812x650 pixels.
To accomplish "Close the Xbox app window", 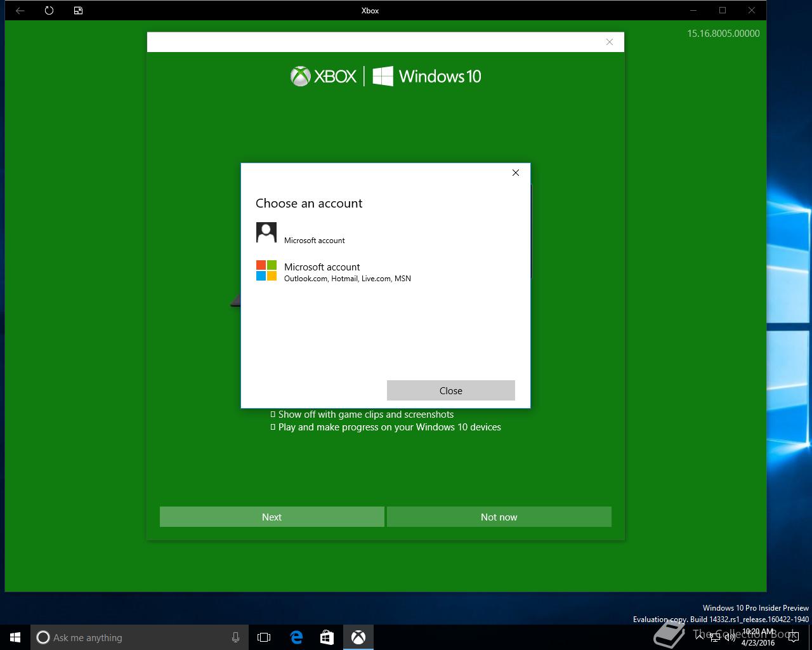I will pyautogui.click(x=752, y=10).
